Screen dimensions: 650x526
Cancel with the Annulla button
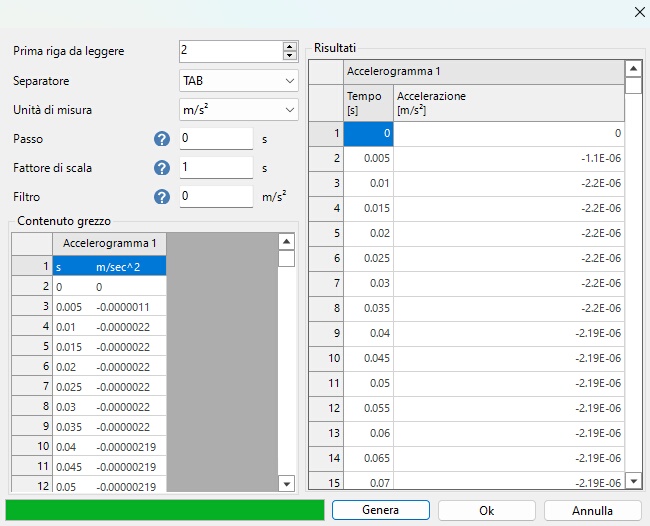[x=592, y=510]
